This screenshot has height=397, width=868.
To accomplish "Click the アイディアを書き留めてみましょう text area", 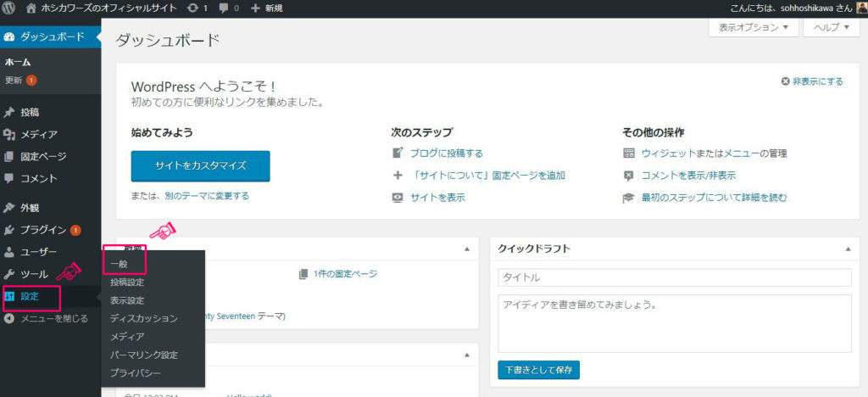I will tap(674, 323).
